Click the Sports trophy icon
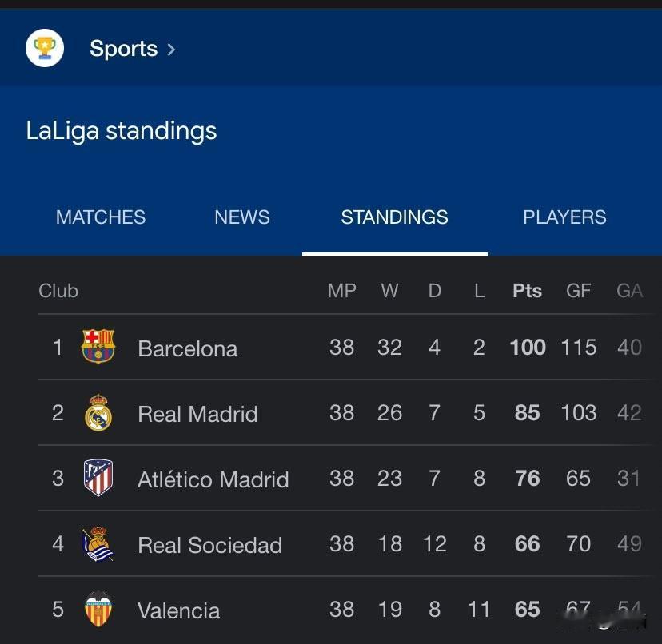This screenshot has width=662, height=644. click(45, 48)
